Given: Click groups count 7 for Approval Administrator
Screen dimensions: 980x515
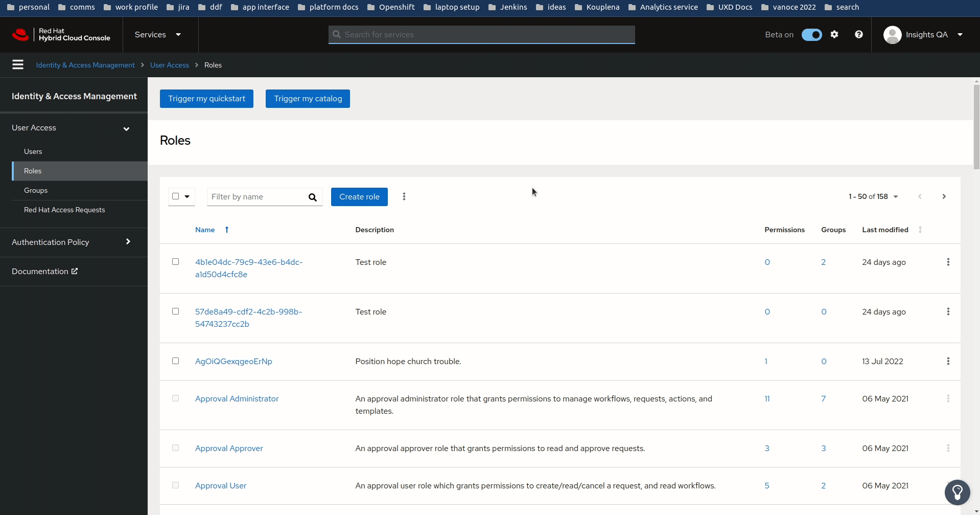Looking at the screenshot, I should (x=824, y=398).
